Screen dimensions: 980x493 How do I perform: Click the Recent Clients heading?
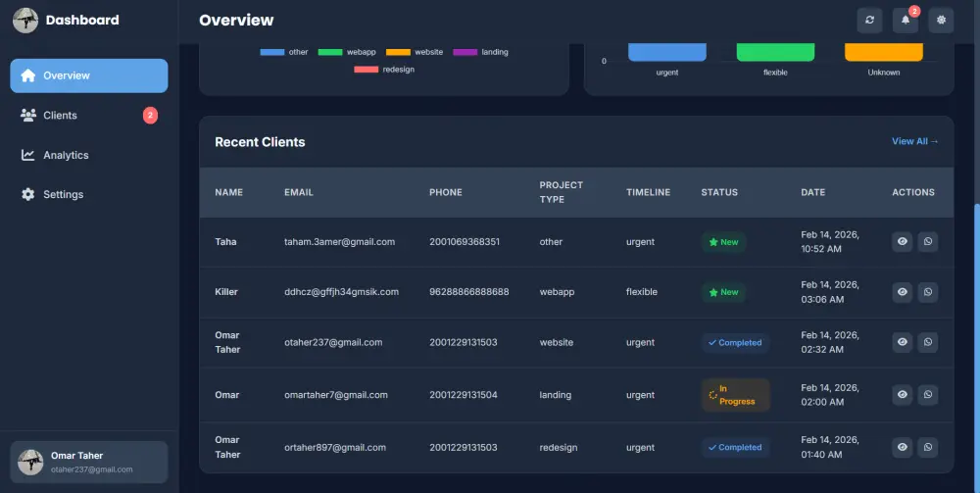click(260, 142)
